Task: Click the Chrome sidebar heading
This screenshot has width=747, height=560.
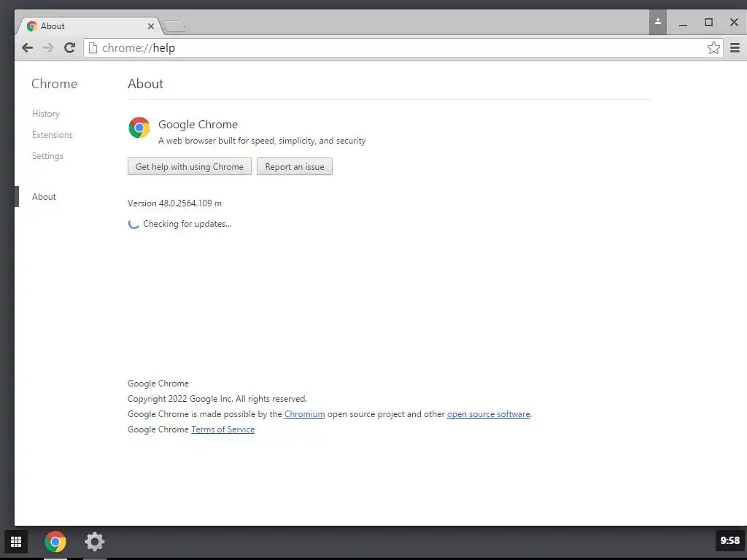Action: 54,84
